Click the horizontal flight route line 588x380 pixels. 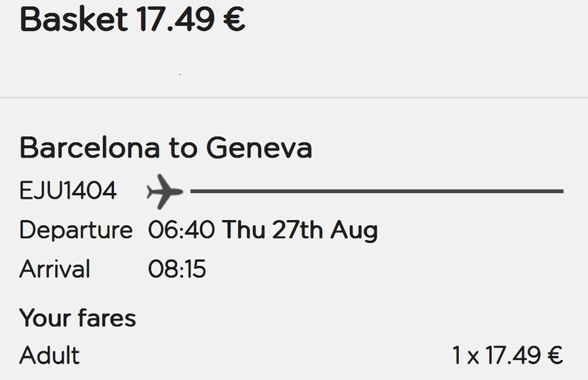(x=376, y=191)
